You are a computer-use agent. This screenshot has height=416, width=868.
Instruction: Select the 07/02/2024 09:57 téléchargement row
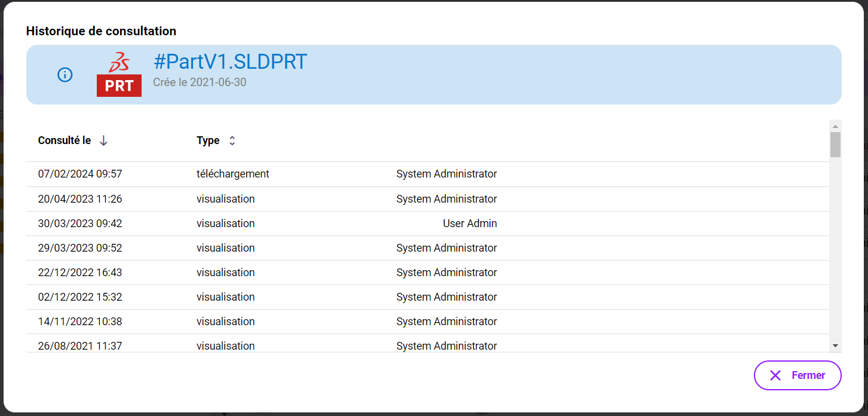click(80, 174)
